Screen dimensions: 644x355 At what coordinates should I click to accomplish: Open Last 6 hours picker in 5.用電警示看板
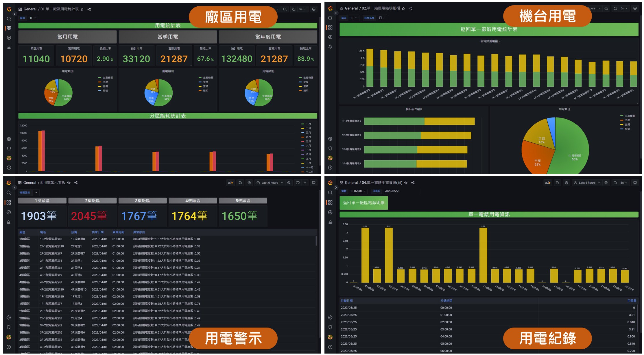270,183
